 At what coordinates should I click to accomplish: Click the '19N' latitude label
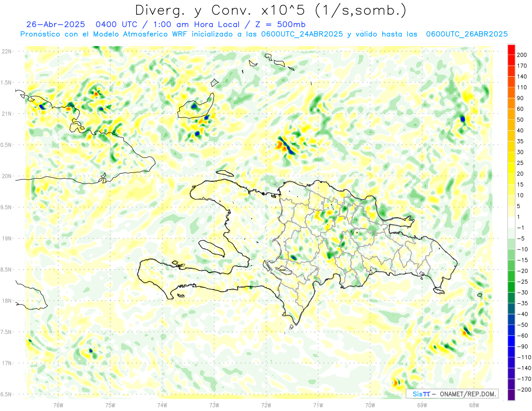pos(7,239)
